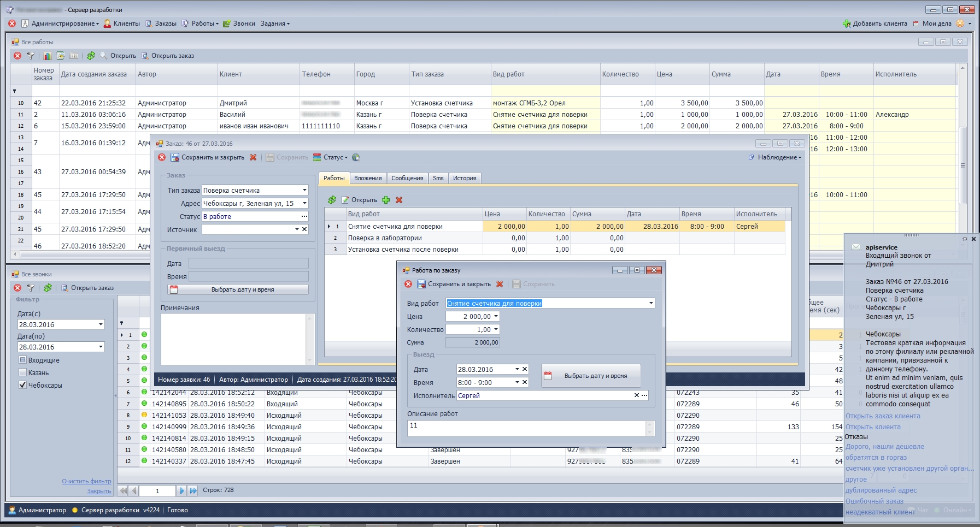Click Выбрать дату и время in the Выезд group
This screenshot has width=980, height=527.
coord(590,376)
